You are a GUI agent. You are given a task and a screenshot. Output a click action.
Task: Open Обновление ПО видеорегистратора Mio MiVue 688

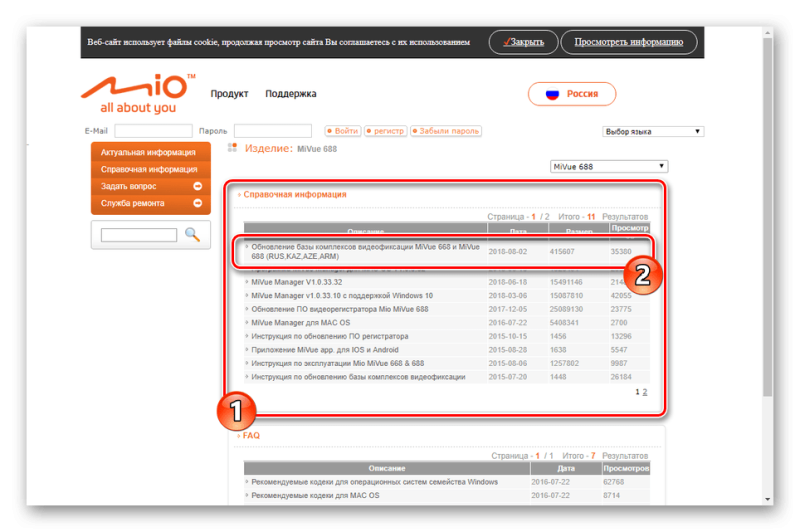click(339, 309)
